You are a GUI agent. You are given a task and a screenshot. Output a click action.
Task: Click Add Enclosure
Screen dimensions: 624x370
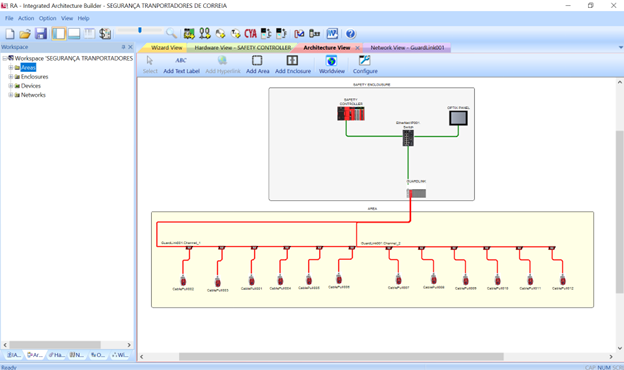coord(293,65)
